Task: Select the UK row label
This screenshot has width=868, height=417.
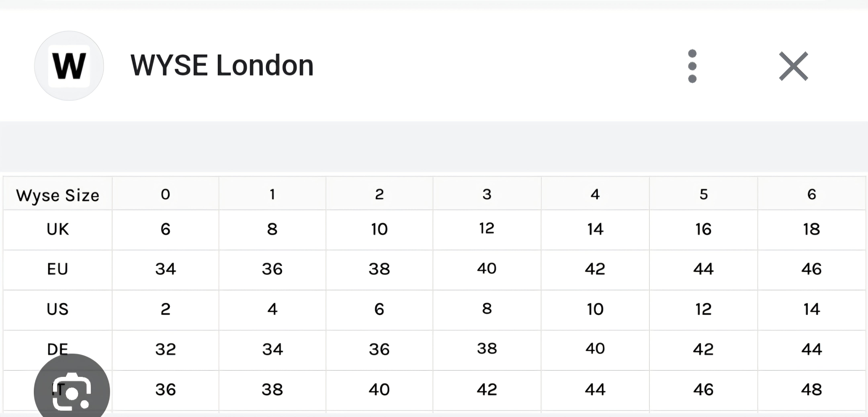Action: [x=58, y=229]
